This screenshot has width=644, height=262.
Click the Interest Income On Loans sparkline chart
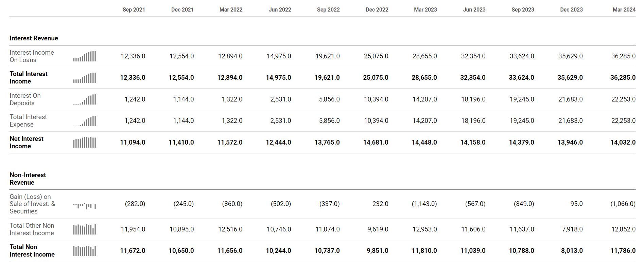85,56
